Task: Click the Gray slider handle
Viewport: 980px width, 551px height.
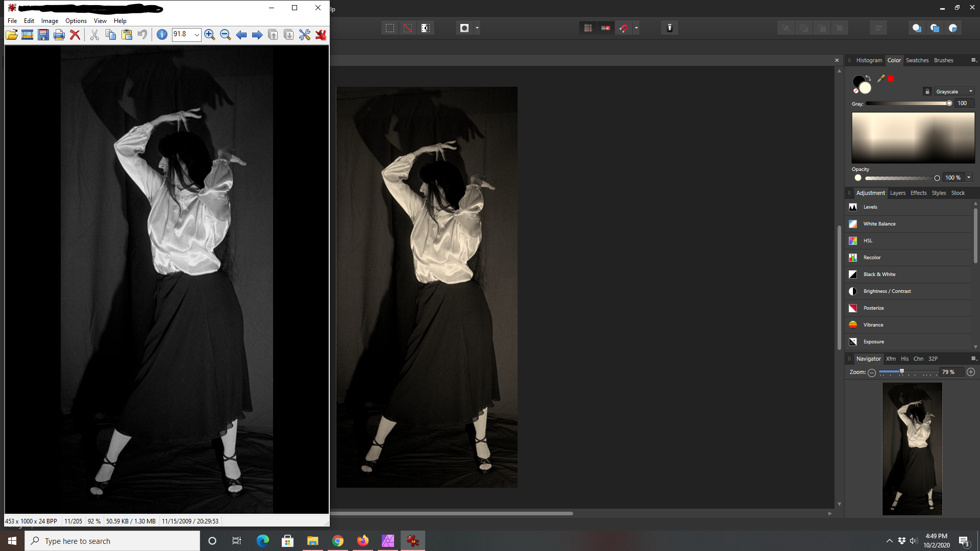Action: pyautogui.click(x=949, y=104)
